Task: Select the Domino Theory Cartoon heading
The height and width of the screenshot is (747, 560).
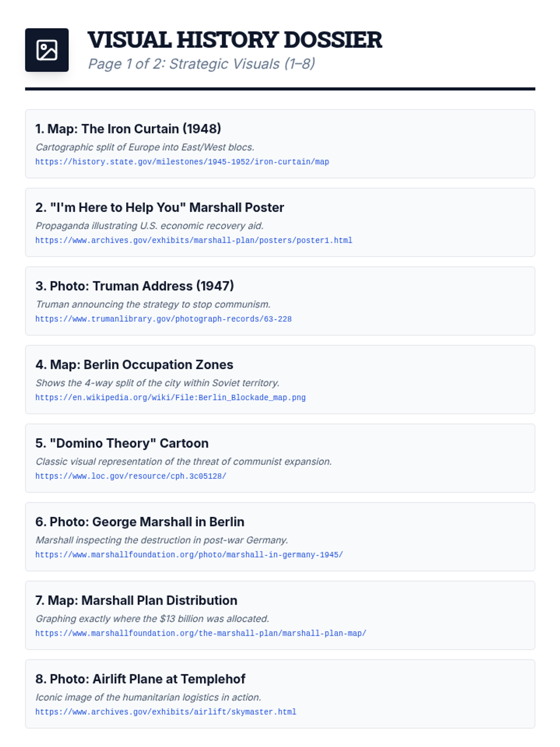Action: click(122, 443)
